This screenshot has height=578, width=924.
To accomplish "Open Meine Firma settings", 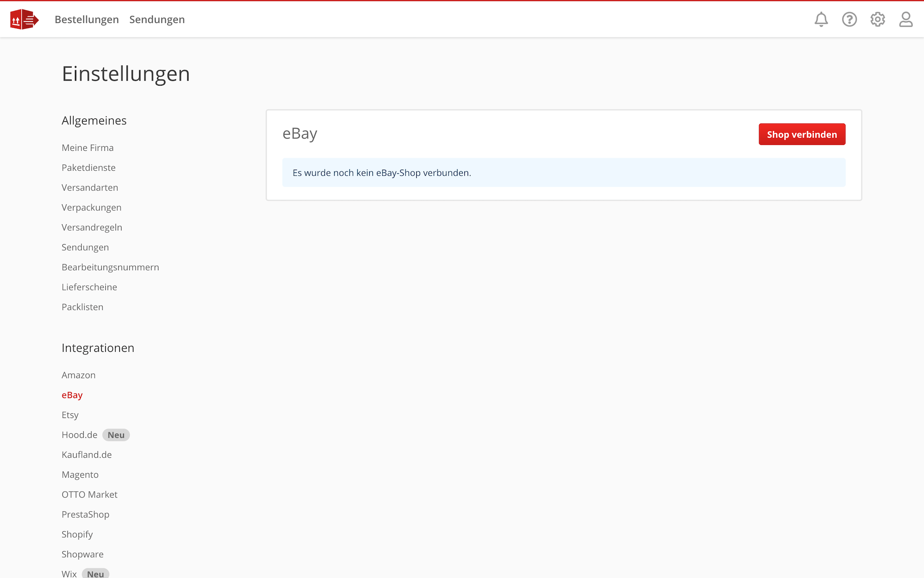I will [87, 148].
